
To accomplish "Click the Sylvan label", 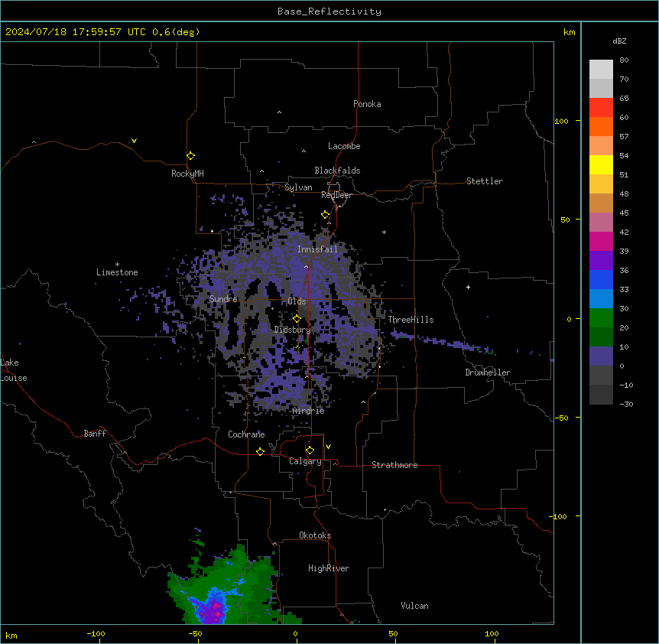I will 298,187.
